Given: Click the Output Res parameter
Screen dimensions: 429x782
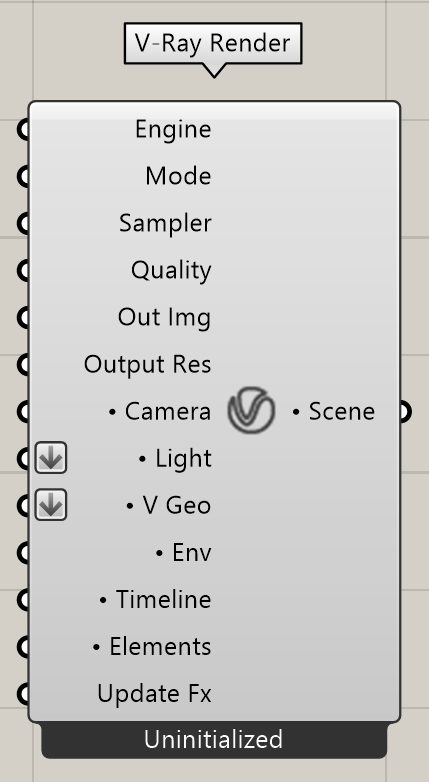Looking at the screenshot, I should tap(148, 365).
